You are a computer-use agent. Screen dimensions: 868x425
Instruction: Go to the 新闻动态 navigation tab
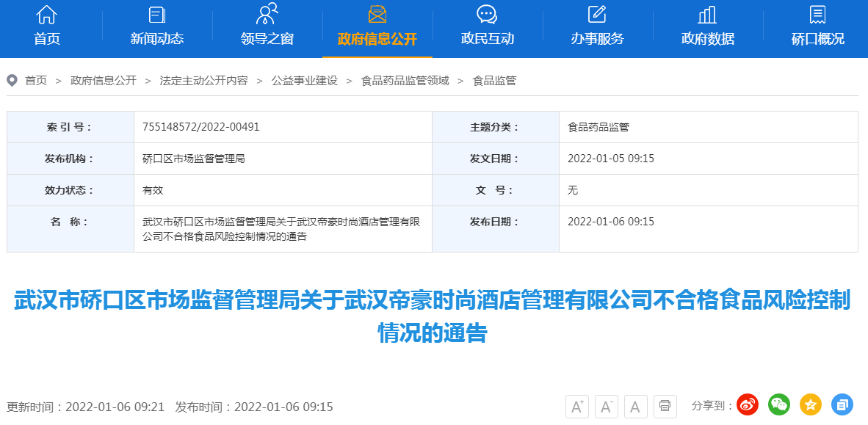point(157,27)
